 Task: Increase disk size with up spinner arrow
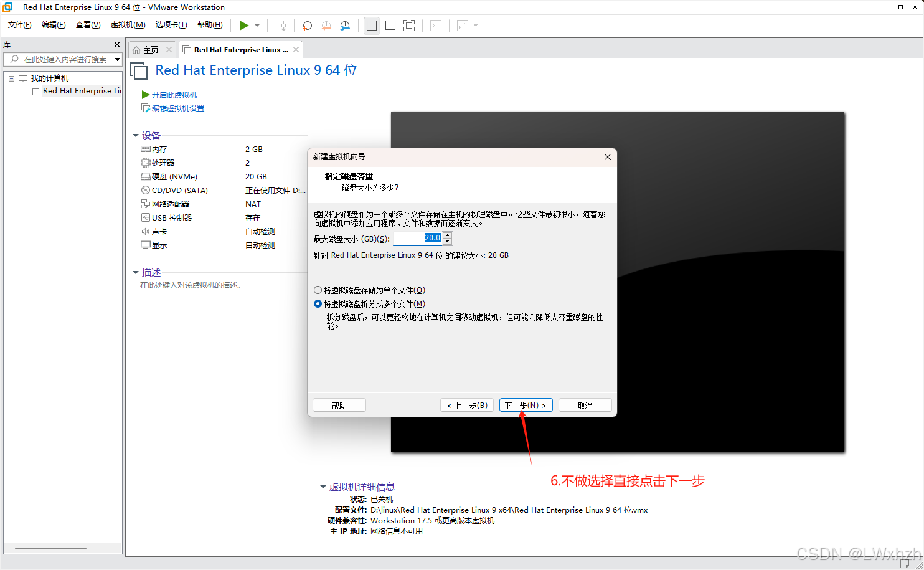coord(447,235)
